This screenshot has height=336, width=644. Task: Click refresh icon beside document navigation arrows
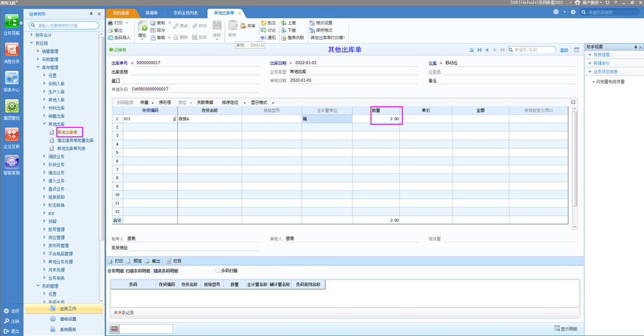pyautogui.click(x=472, y=50)
